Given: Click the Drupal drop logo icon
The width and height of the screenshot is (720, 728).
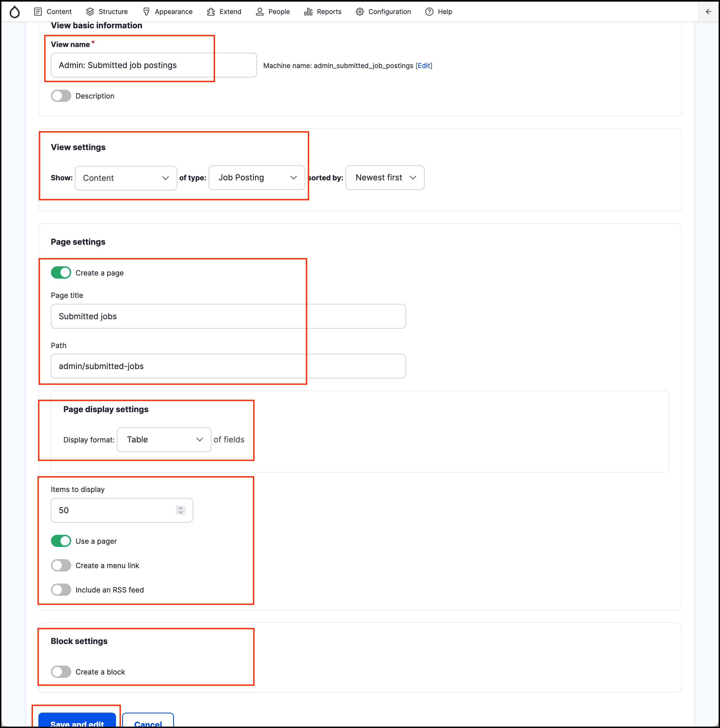Looking at the screenshot, I should click(14, 12).
